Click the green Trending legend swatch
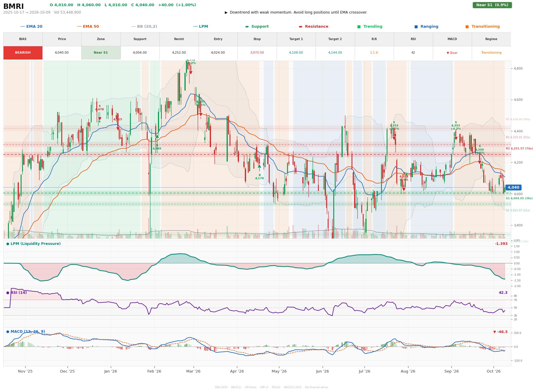This screenshot has width=536, height=392. pos(359,27)
